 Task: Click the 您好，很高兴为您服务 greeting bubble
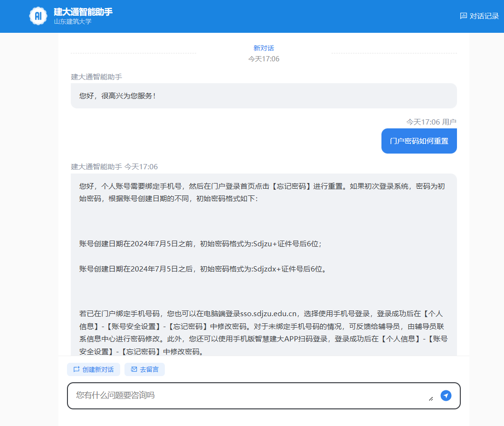click(264, 96)
